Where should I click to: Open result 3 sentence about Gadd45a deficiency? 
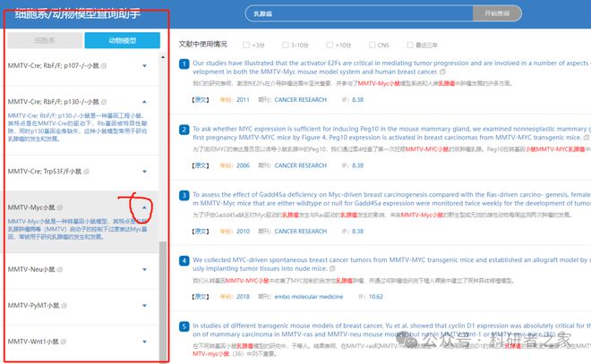[x=391, y=199]
